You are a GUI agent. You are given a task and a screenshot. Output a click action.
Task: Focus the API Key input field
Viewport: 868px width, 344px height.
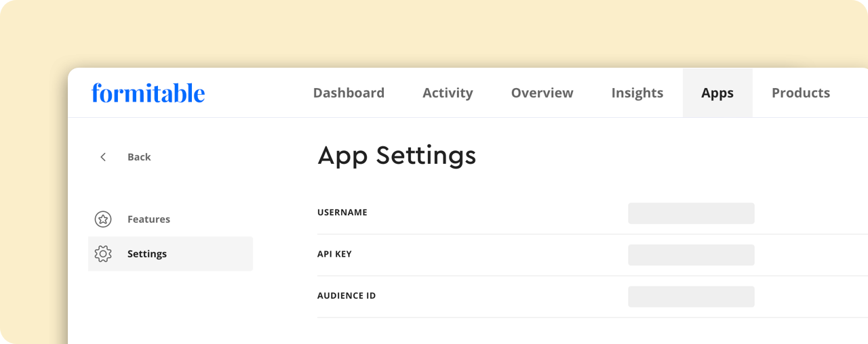[x=691, y=255]
